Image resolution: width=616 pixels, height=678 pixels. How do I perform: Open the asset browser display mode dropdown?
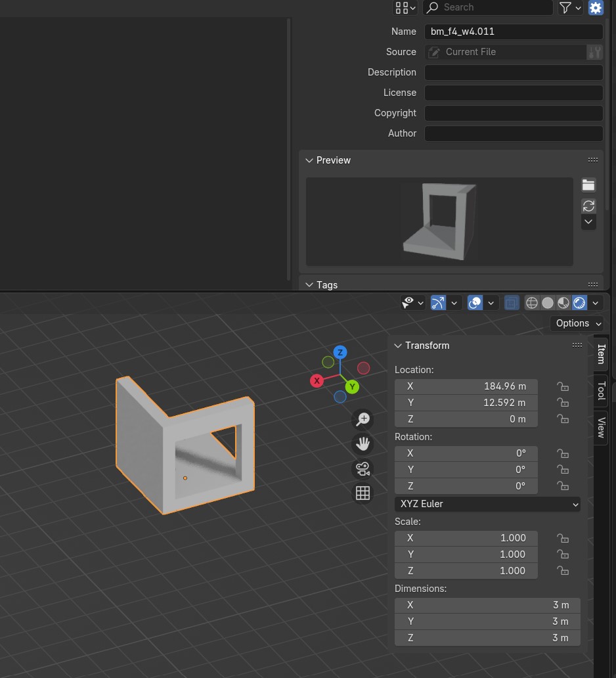tap(405, 8)
